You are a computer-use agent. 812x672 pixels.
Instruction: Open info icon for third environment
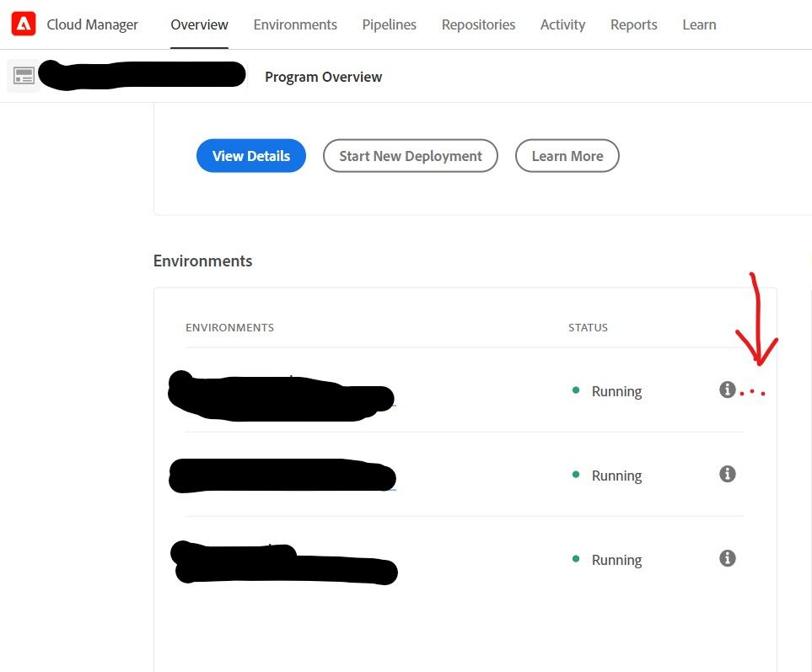727,558
